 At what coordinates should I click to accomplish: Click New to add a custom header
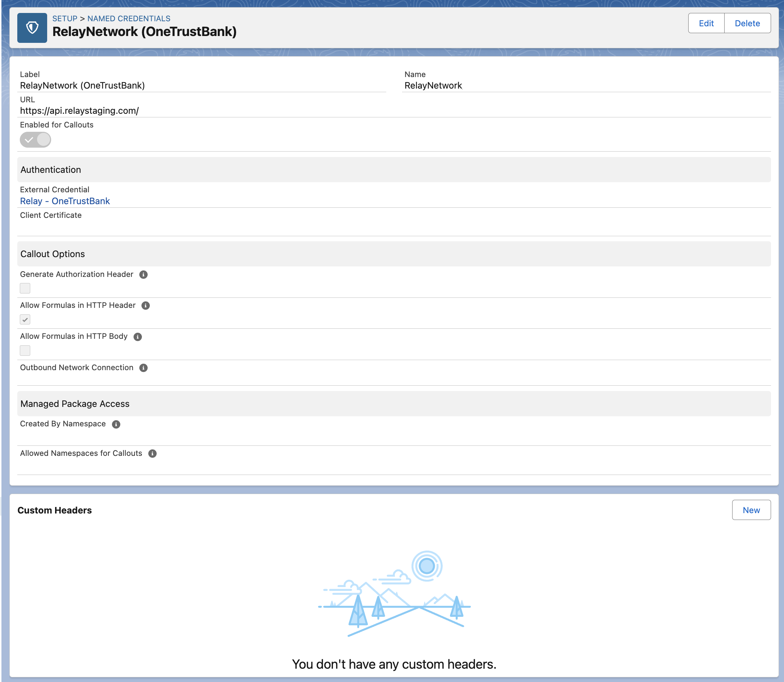click(x=751, y=510)
